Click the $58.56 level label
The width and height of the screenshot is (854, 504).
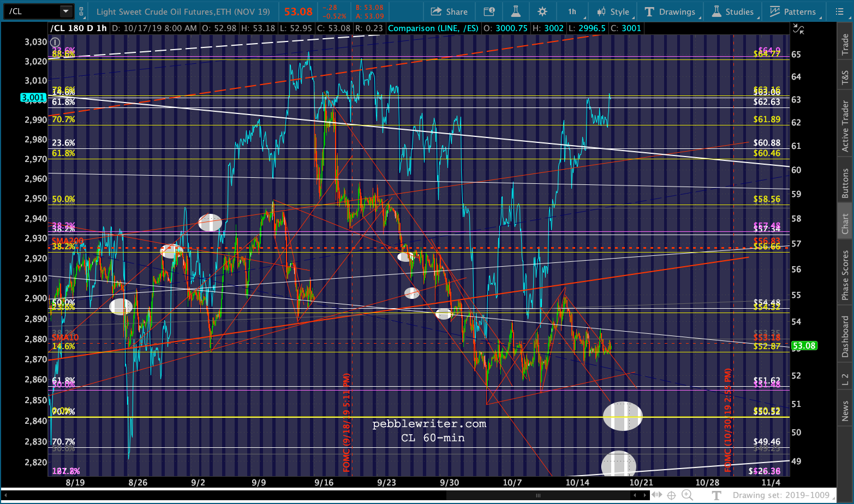pyautogui.click(x=767, y=200)
